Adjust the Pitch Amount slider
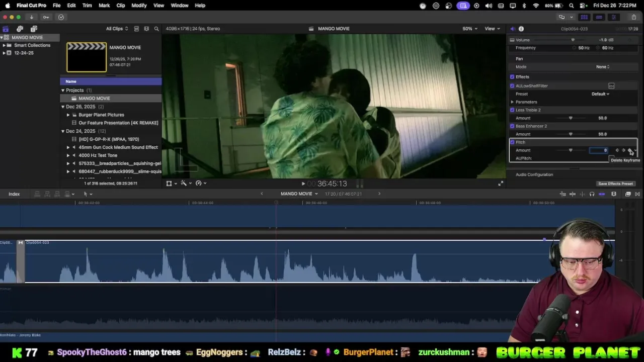 coord(571,150)
